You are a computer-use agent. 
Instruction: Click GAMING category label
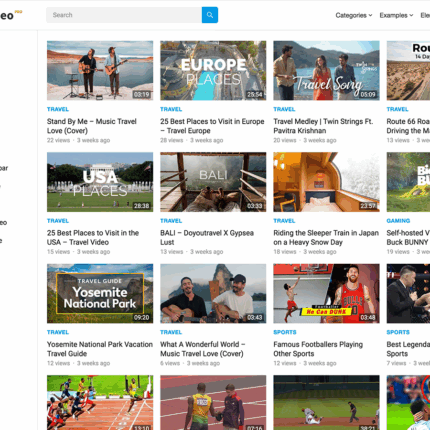[398, 221]
